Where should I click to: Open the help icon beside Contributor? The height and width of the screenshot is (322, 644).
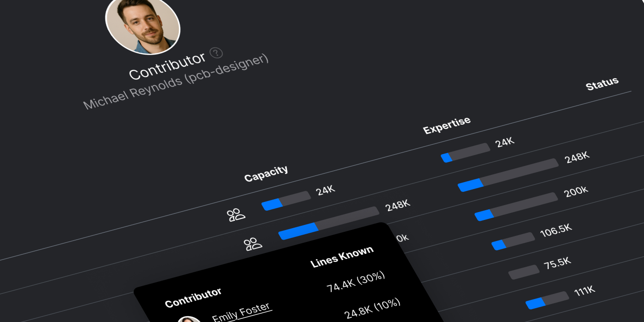click(x=216, y=53)
